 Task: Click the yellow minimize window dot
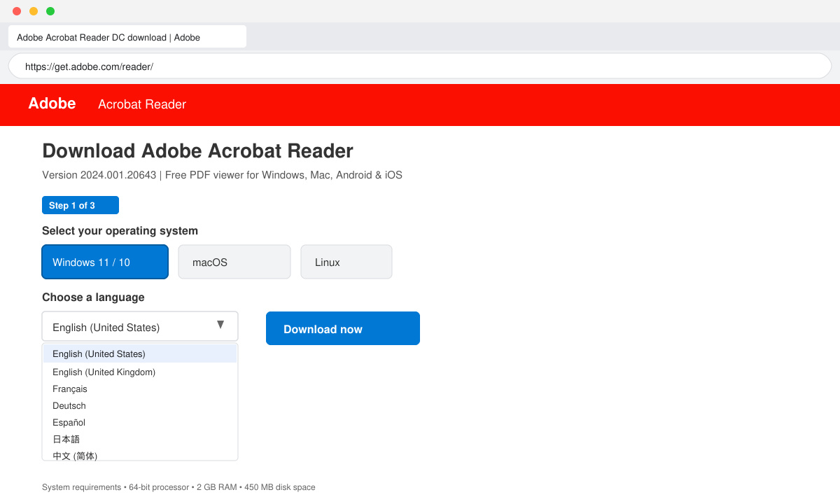pyautogui.click(x=34, y=11)
